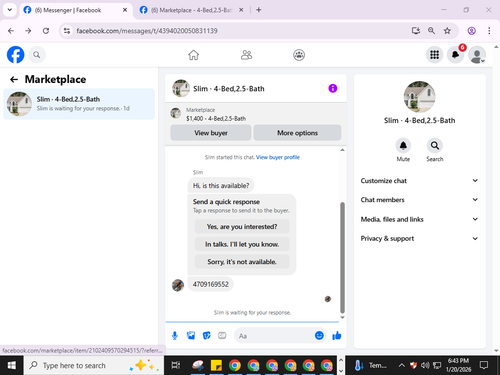The height and width of the screenshot is (375, 500).
Task: Open Task View on the taskbar
Action: pyautogui.click(x=176, y=365)
